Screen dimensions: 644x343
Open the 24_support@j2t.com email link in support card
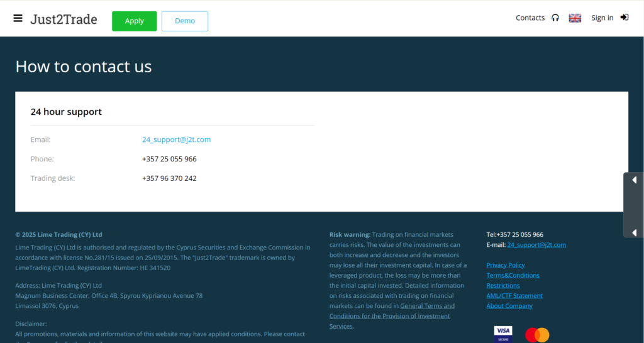point(177,139)
